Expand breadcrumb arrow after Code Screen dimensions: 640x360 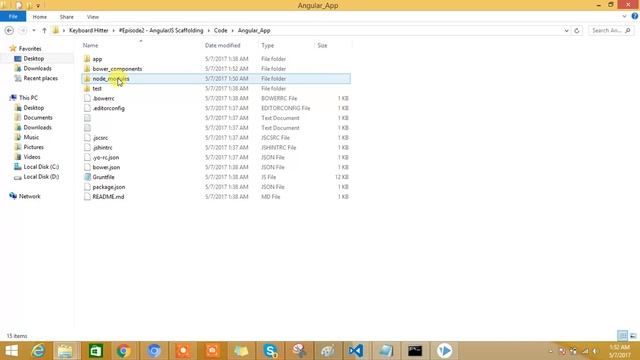(x=233, y=31)
